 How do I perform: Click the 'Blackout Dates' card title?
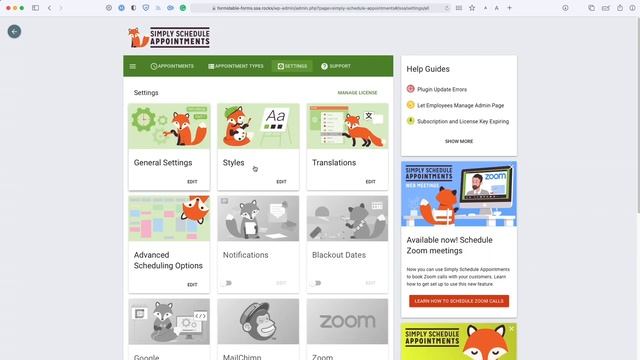[x=339, y=255]
